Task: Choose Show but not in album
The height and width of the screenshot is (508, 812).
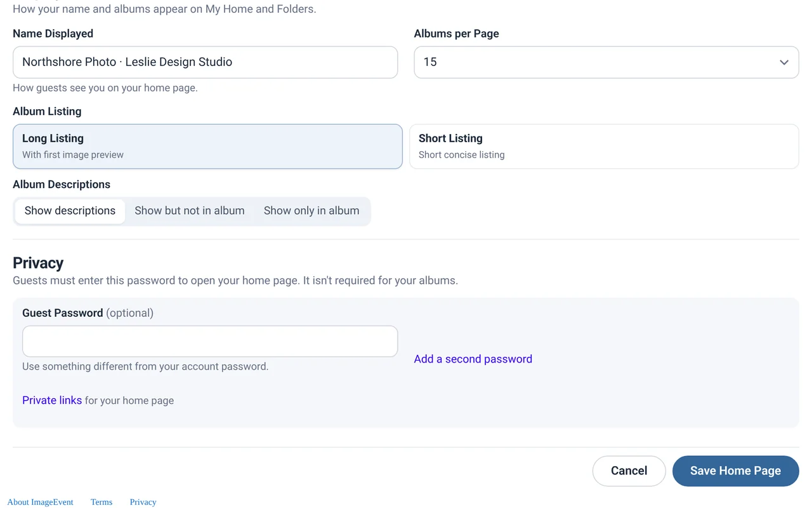Action: pos(190,211)
